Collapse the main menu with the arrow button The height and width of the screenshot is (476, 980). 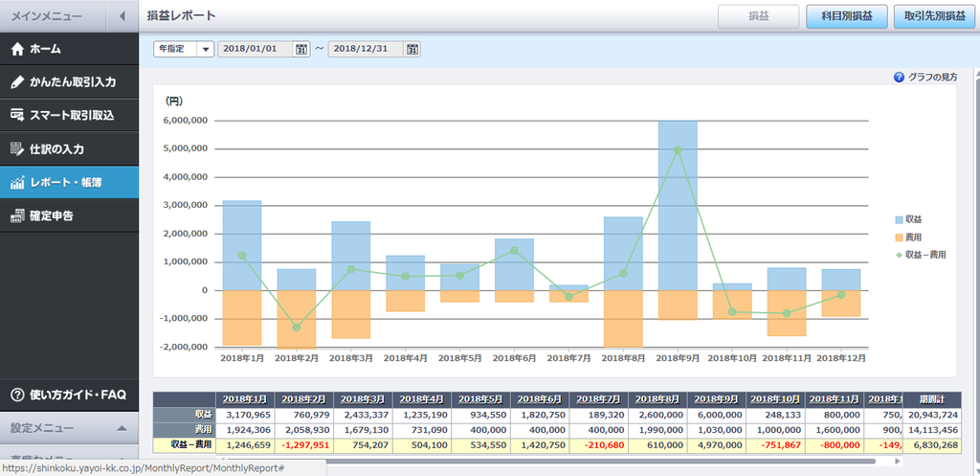(x=122, y=16)
